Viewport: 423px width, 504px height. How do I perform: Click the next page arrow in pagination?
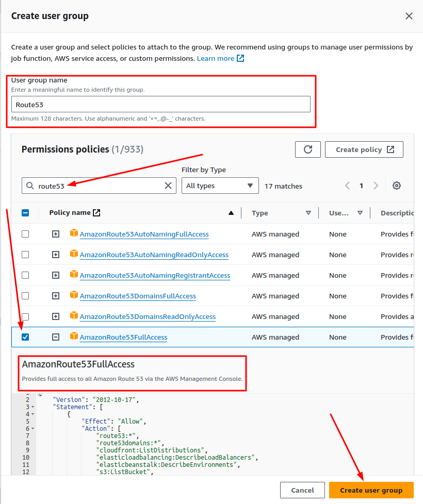coord(376,186)
